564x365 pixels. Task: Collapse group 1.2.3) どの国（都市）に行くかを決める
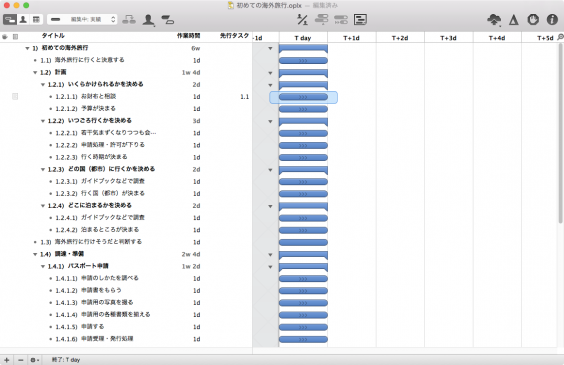coord(43,169)
